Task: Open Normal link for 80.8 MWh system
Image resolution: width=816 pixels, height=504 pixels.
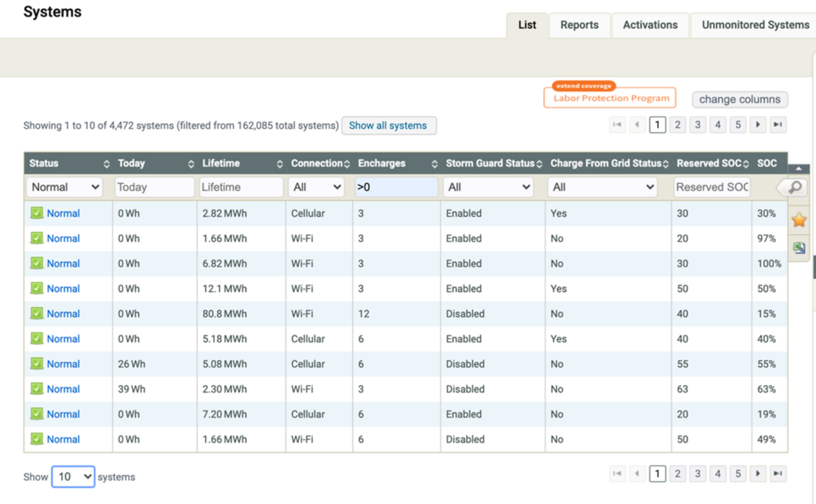Action: (x=63, y=314)
